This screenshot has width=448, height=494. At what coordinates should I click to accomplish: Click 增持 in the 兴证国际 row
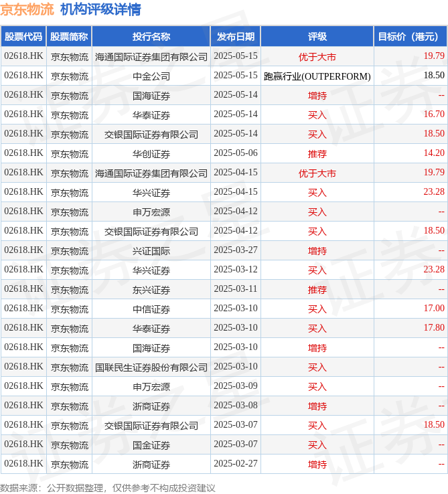pos(317,251)
